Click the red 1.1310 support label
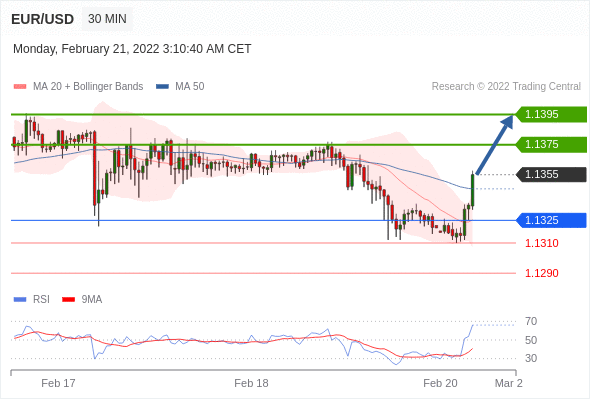The width and height of the screenshot is (590, 400). tap(541, 243)
